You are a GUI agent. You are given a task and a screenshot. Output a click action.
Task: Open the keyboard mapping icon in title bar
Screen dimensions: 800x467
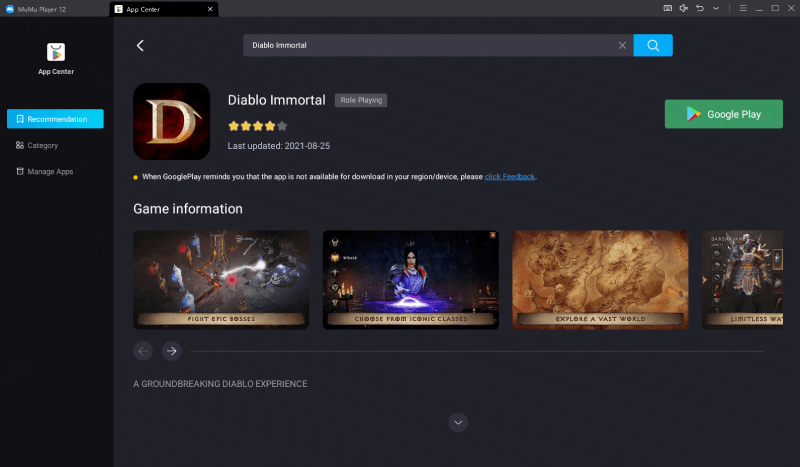pos(667,8)
